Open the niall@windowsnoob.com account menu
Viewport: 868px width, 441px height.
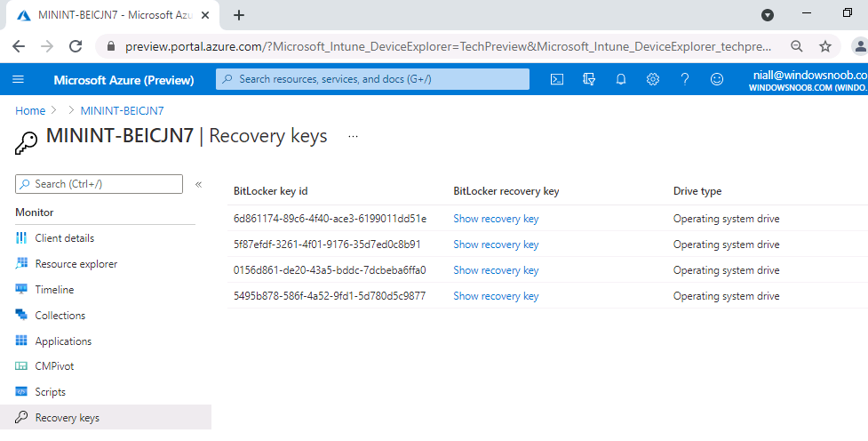click(x=808, y=80)
